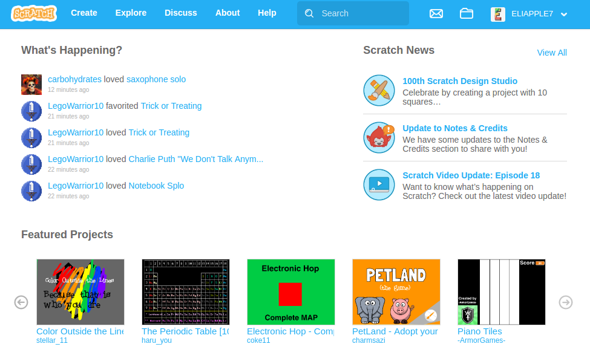Open The Periodic Table title link
The image size is (590, 364).
click(186, 331)
